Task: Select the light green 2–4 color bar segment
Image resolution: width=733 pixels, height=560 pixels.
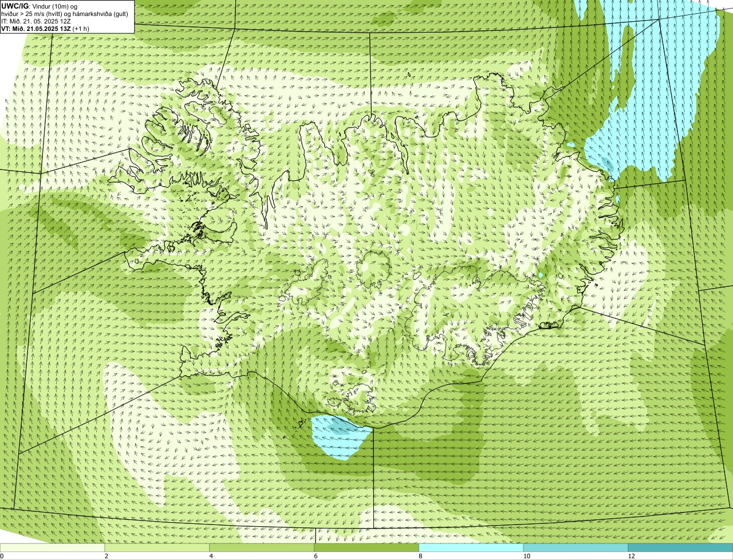Action: [157, 548]
